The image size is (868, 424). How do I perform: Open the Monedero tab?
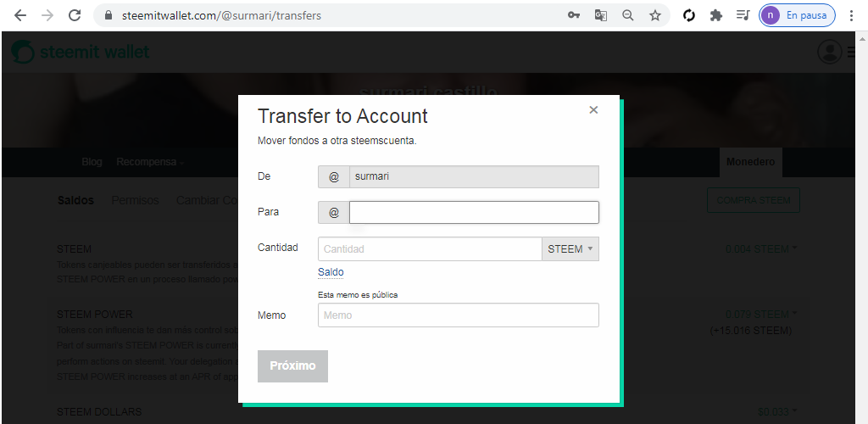click(x=751, y=162)
